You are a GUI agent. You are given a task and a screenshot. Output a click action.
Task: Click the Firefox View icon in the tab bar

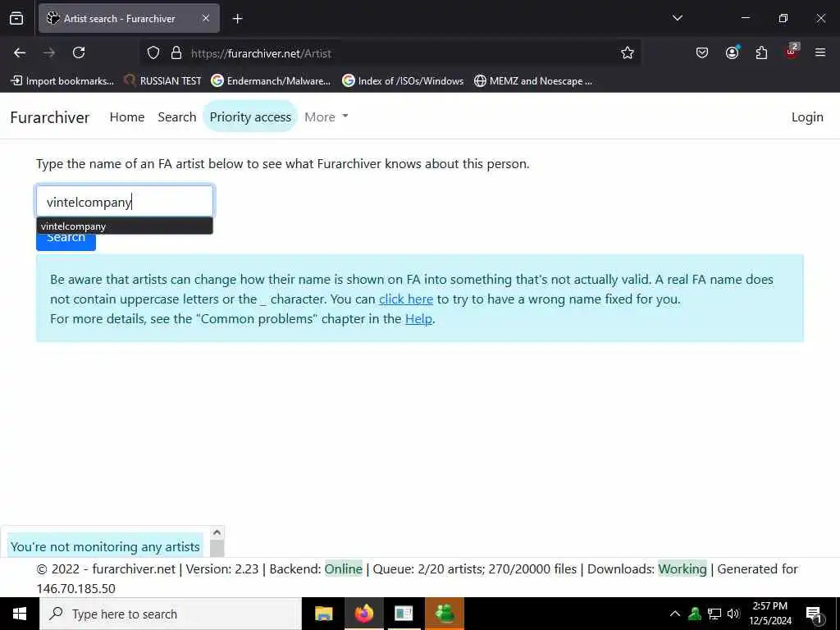(x=16, y=18)
